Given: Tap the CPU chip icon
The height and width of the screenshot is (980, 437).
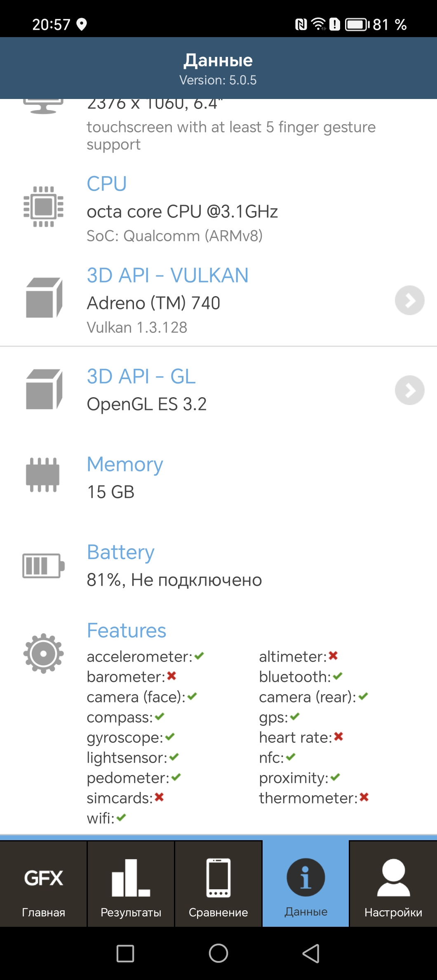Looking at the screenshot, I should pos(44,207).
